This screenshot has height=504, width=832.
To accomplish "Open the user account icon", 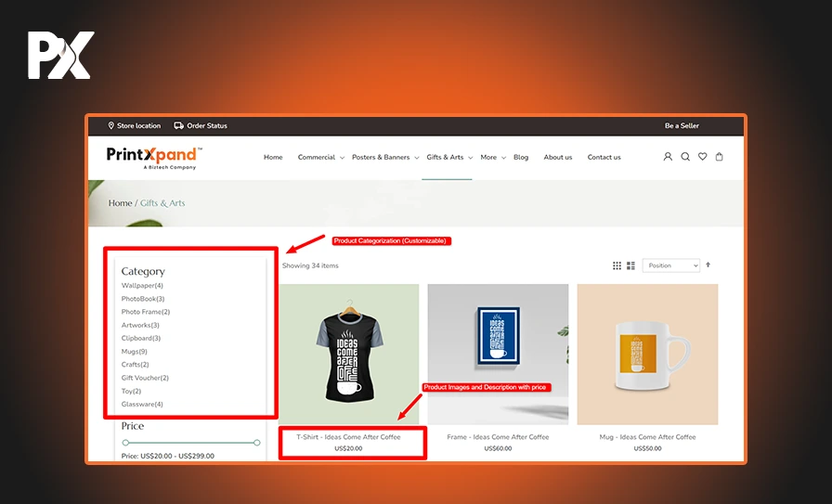I will (668, 157).
